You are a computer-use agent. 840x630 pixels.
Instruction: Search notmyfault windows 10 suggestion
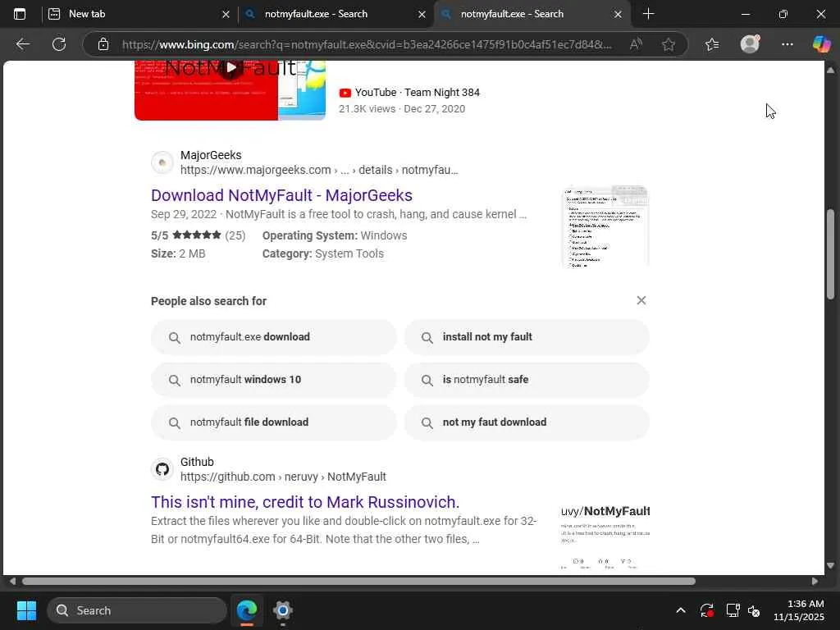274,380
